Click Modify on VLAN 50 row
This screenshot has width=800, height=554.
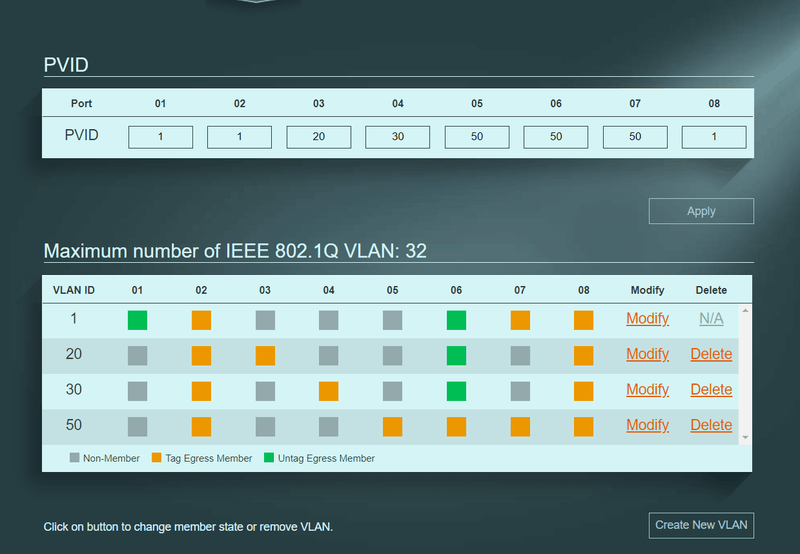coord(647,425)
